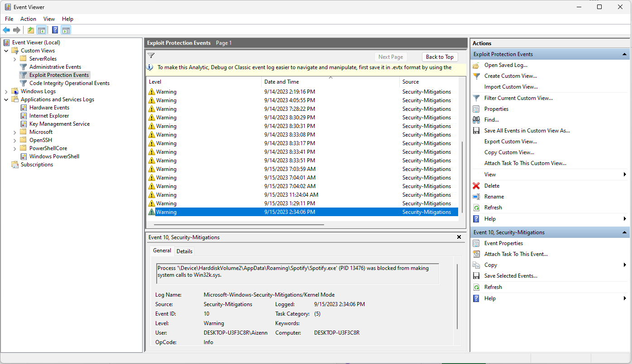Refresh the custom view via its icon
The image size is (632, 364).
tap(476, 207)
